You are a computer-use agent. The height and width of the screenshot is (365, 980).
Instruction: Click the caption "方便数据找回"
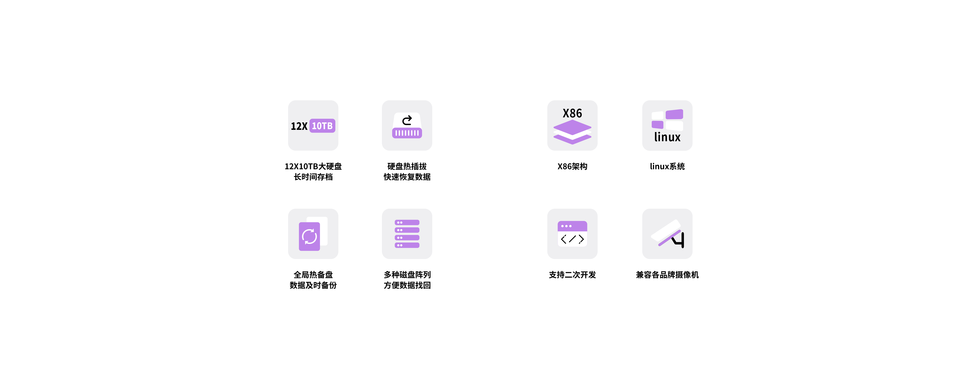click(x=407, y=286)
